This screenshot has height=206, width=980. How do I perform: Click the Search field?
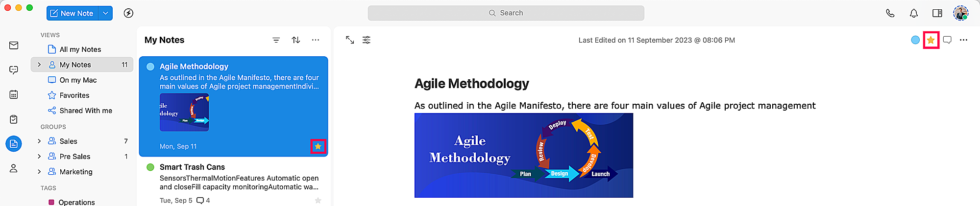click(506, 13)
